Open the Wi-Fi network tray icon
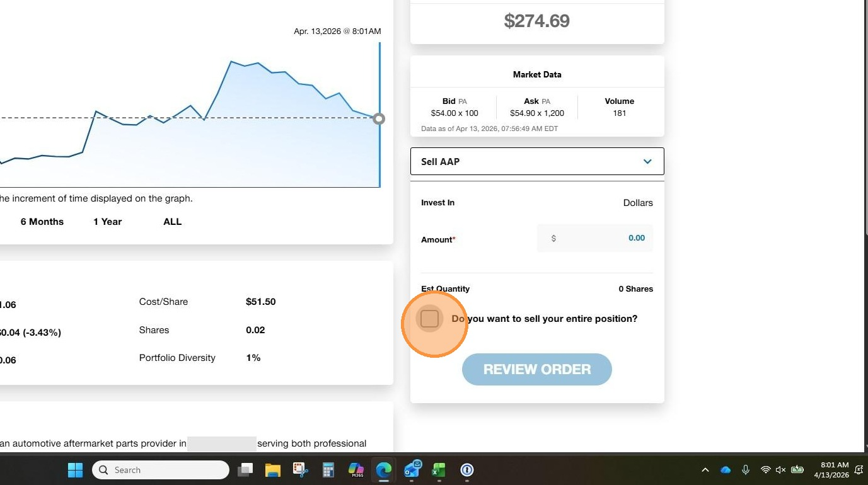The height and width of the screenshot is (485, 868). (x=765, y=470)
